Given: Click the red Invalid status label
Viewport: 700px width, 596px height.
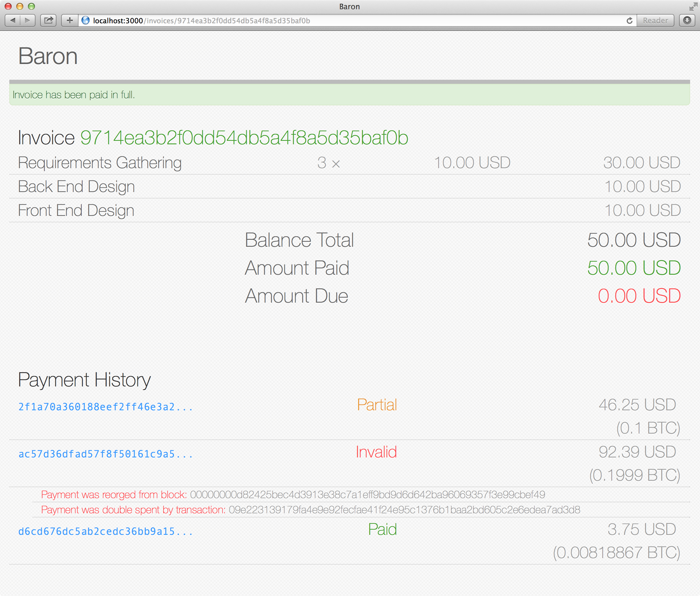Looking at the screenshot, I should (376, 453).
